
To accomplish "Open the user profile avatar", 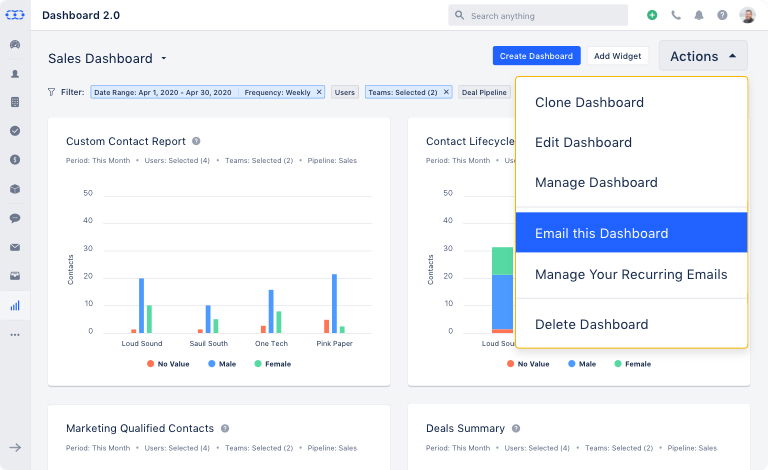I will tap(747, 15).
